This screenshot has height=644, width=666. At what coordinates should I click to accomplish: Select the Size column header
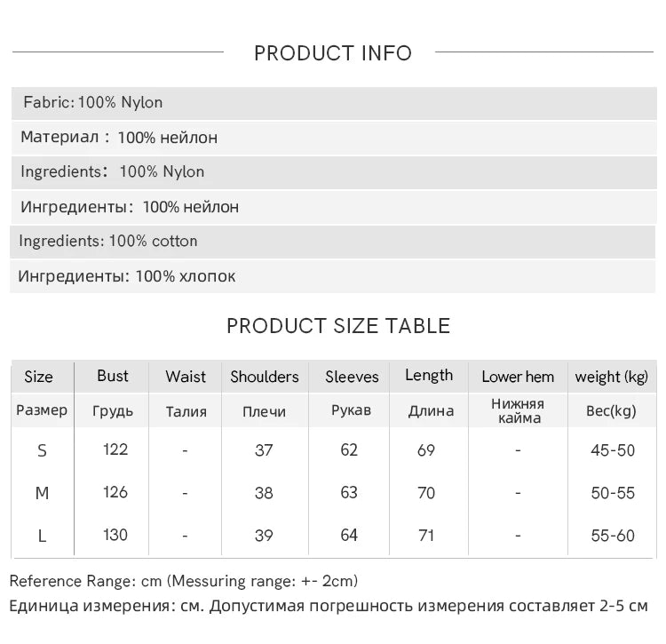[x=39, y=377]
